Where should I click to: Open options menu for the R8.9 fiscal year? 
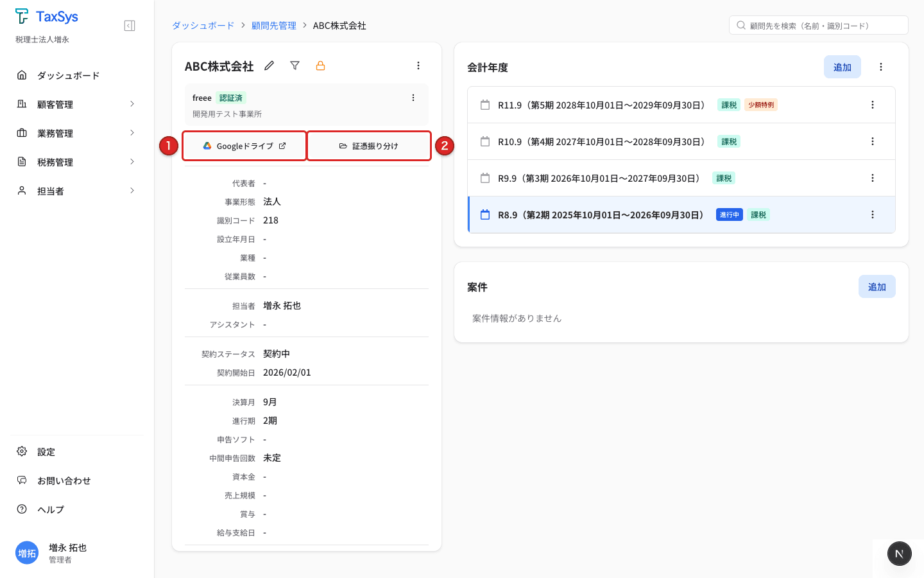pyautogui.click(x=873, y=215)
